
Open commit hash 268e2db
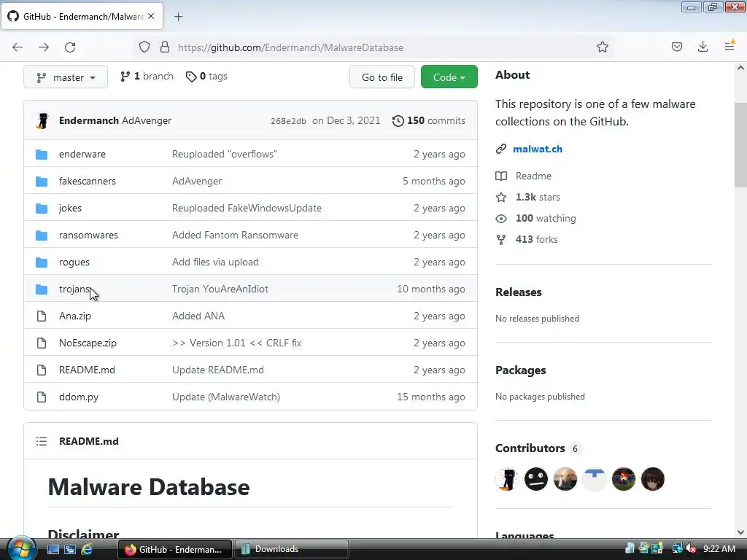[288, 121]
